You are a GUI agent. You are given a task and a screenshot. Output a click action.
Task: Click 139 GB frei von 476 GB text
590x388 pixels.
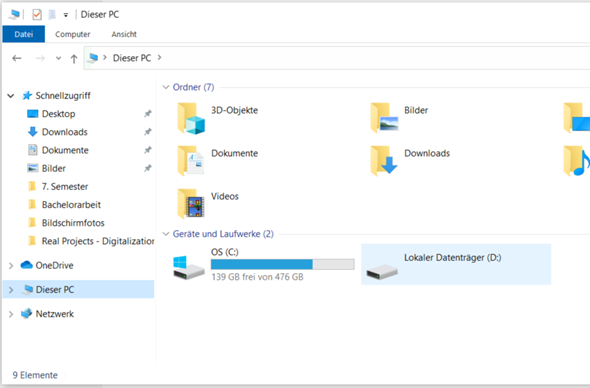(x=257, y=277)
